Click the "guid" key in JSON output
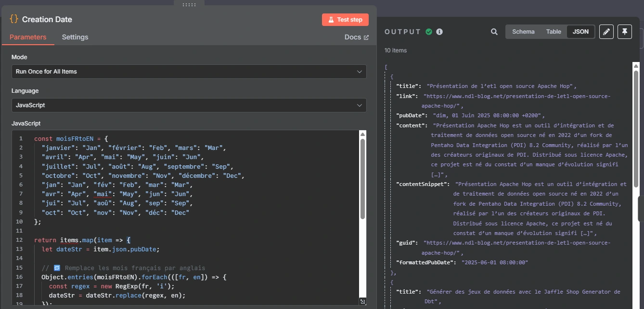The width and height of the screenshot is (644, 309). pos(407,243)
